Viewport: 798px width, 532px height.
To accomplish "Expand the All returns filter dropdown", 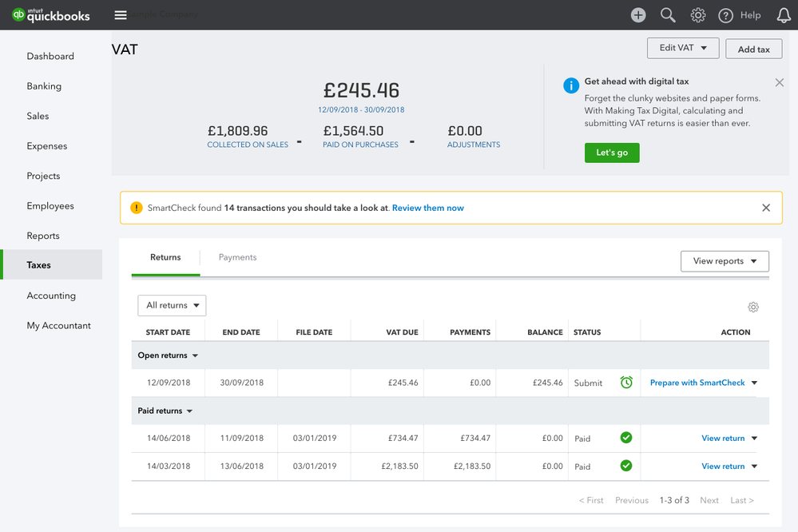I will tap(172, 305).
